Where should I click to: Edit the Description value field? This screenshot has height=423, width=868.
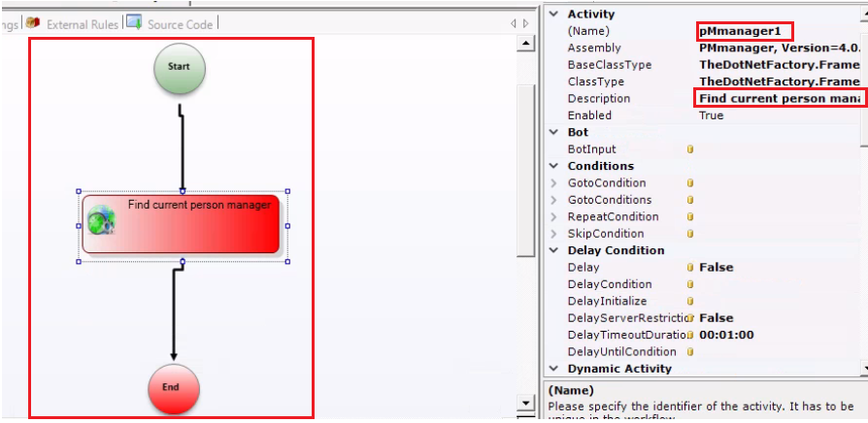[x=780, y=98]
